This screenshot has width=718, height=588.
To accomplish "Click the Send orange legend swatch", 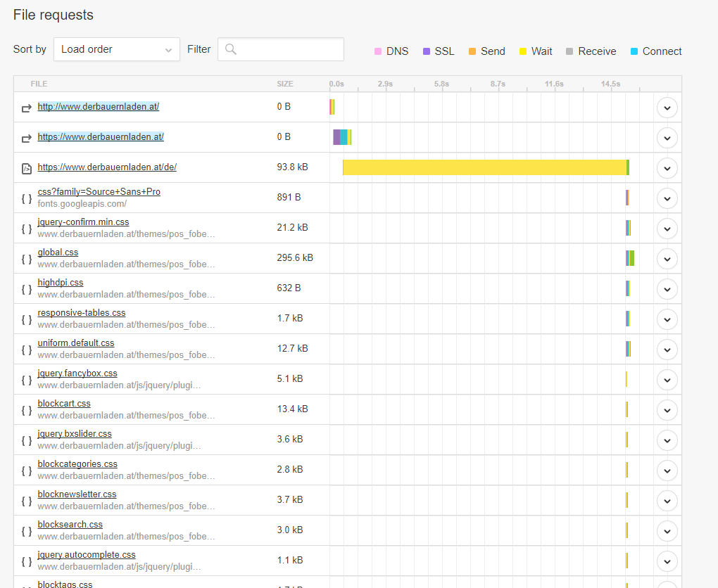I will 472,51.
